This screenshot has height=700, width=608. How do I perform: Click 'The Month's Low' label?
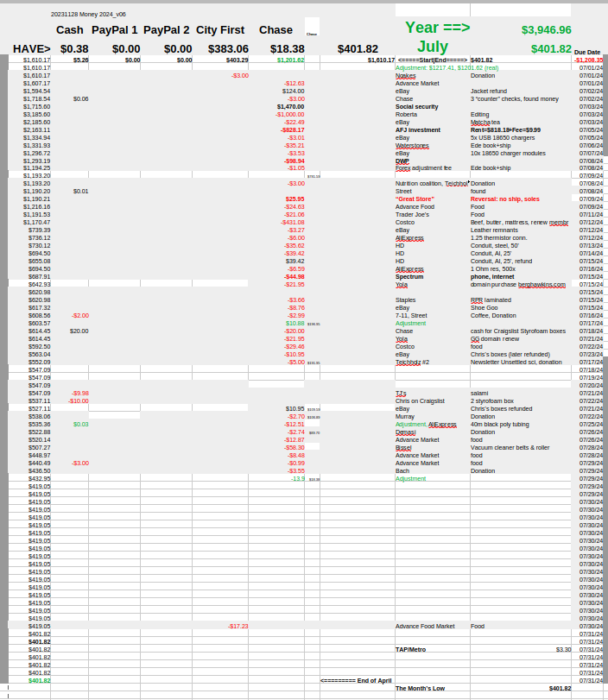(x=420, y=689)
